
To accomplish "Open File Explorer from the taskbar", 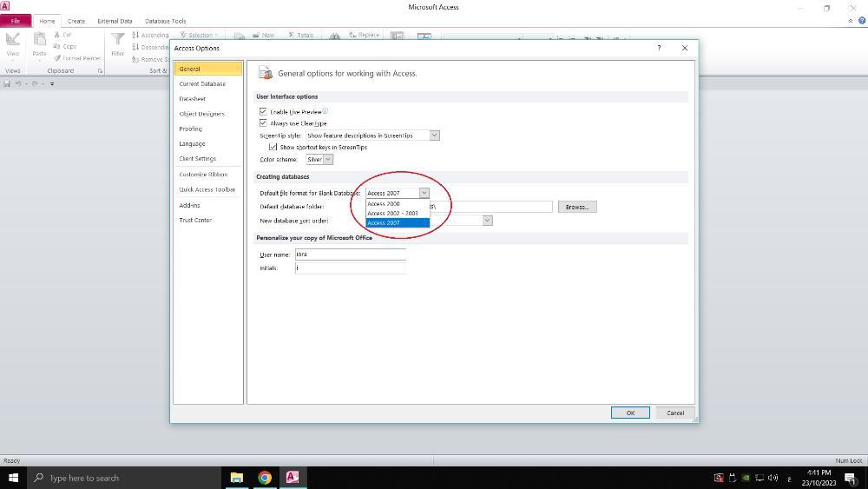I will [236, 478].
